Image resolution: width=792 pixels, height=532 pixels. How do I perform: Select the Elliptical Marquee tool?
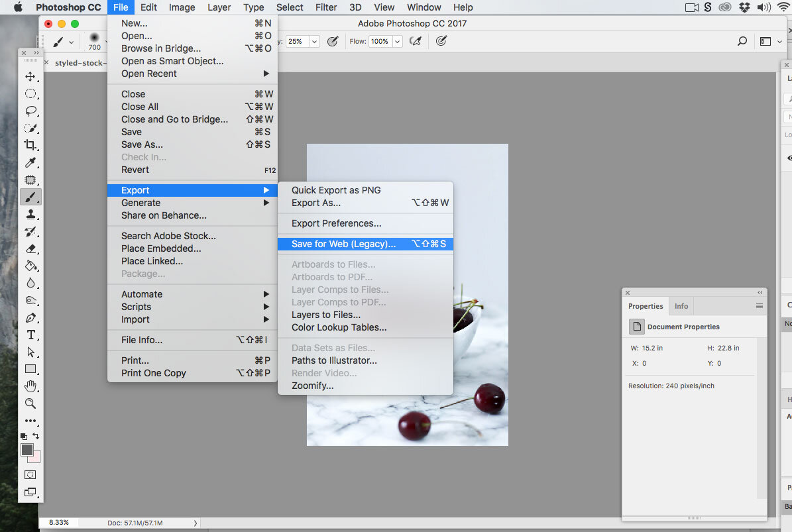[x=30, y=94]
